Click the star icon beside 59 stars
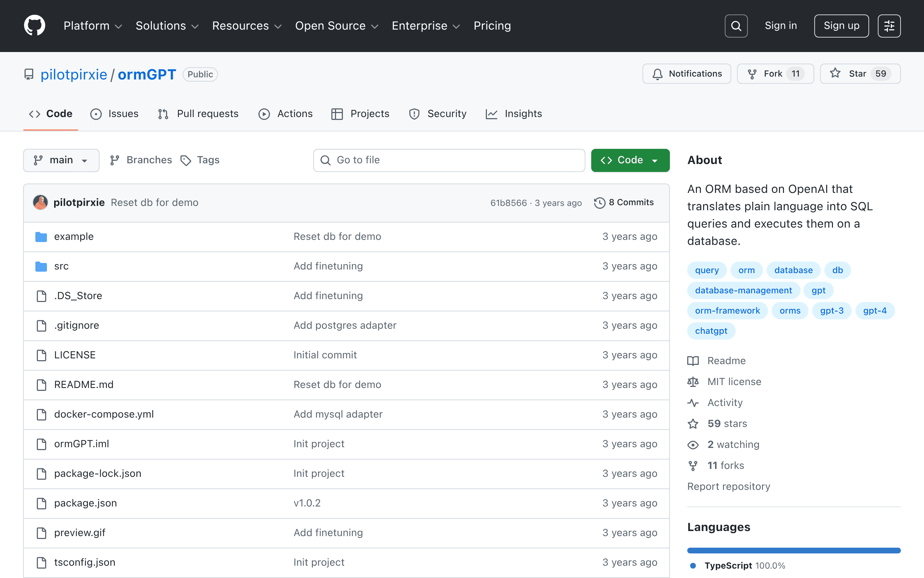The width and height of the screenshot is (924, 578). [x=693, y=423]
